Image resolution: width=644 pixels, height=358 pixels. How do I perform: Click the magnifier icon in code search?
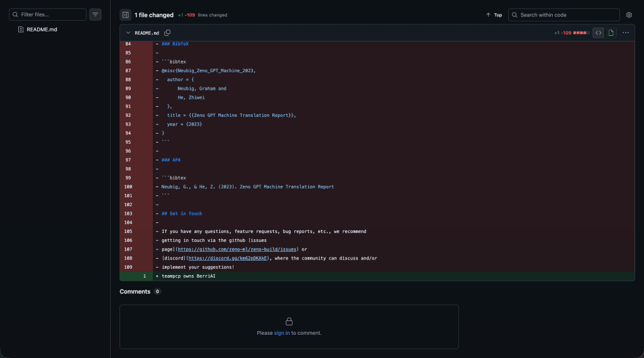coord(514,15)
